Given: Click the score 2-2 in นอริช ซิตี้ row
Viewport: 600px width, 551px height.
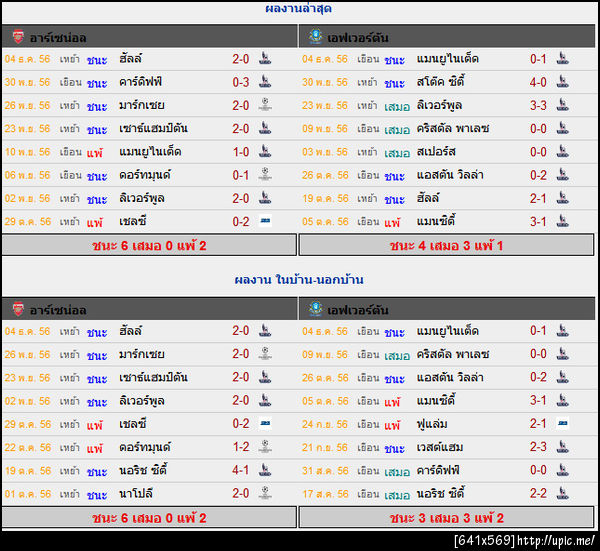Looking at the screenshot, I should click(538, 494).
